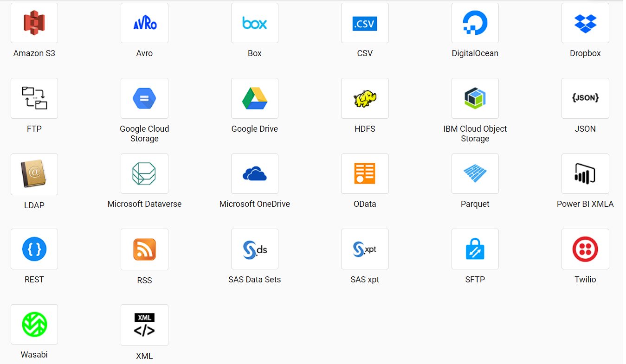Viewport: 626px width, 364px height.
Task: Click the XML code tag icon
Action: pyautogui.click(x=144, y=325)
